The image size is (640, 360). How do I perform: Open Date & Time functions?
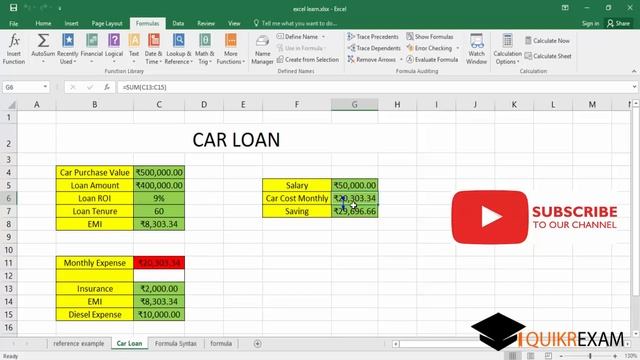[153, 49]
